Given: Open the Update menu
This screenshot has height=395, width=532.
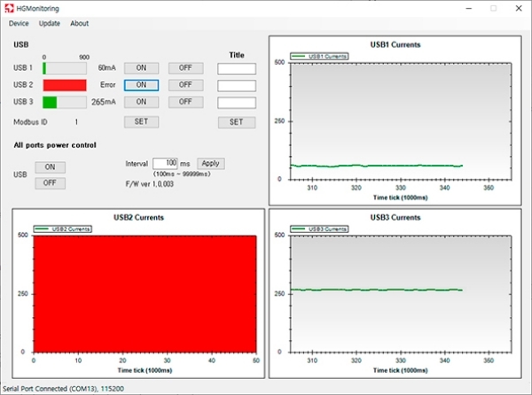Looking at the screenshot, I should pyautogui.click(x=50, y=23).
